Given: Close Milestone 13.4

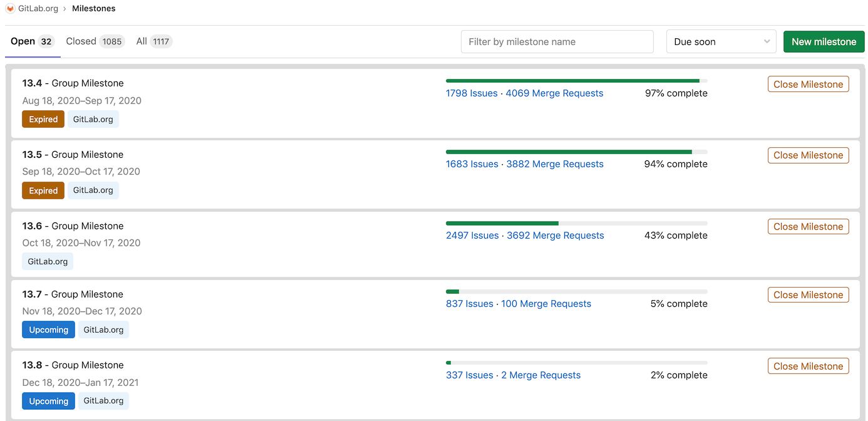Looking at the screenshot, I should coord(808,85).
